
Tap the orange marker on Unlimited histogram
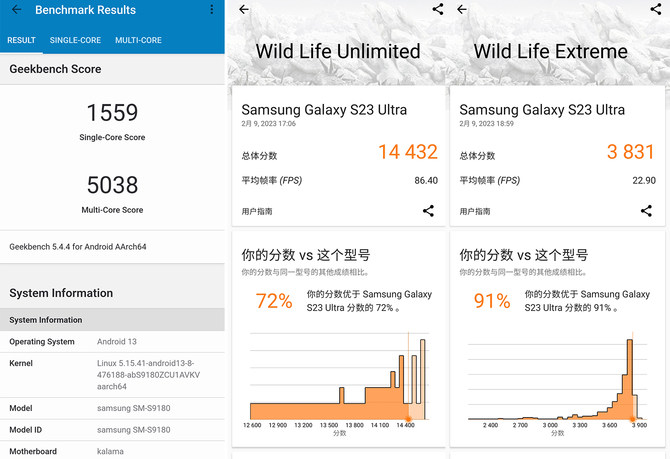point(408,419)
